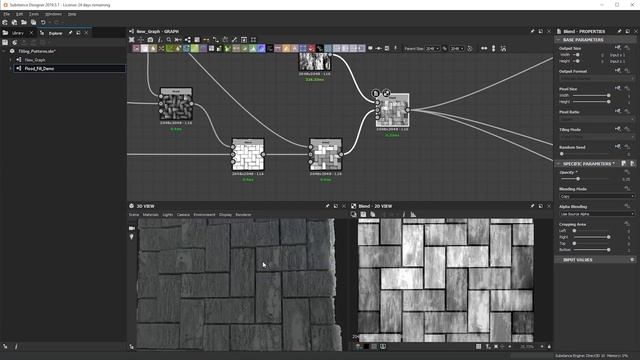Toggle Tiling Mode inheritance method icon

point(618,129)
